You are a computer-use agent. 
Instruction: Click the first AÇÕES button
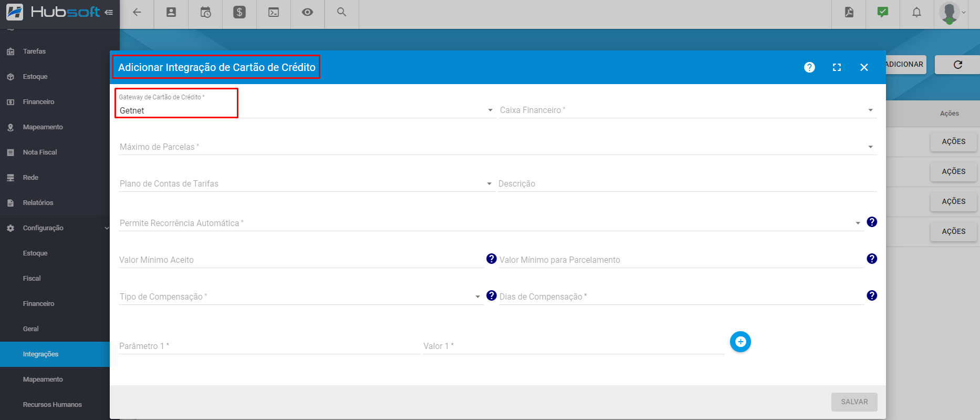tap(954, 142)
